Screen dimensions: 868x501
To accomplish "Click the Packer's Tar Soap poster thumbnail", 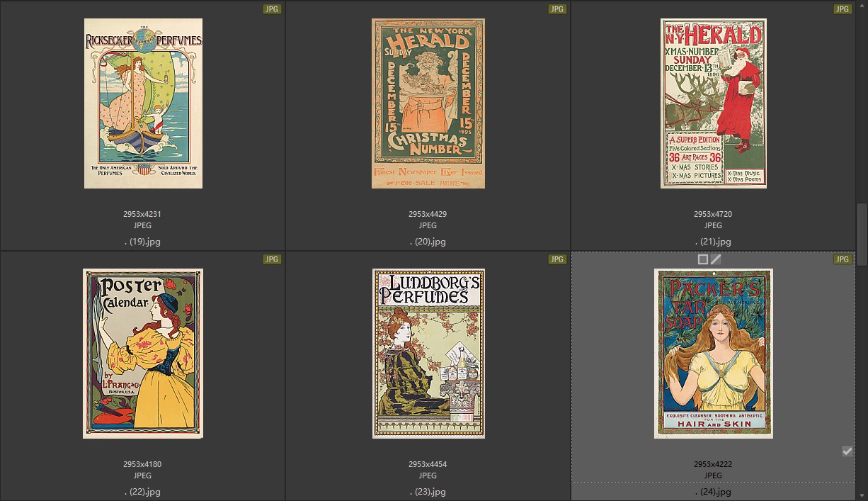I will point(713,354).
